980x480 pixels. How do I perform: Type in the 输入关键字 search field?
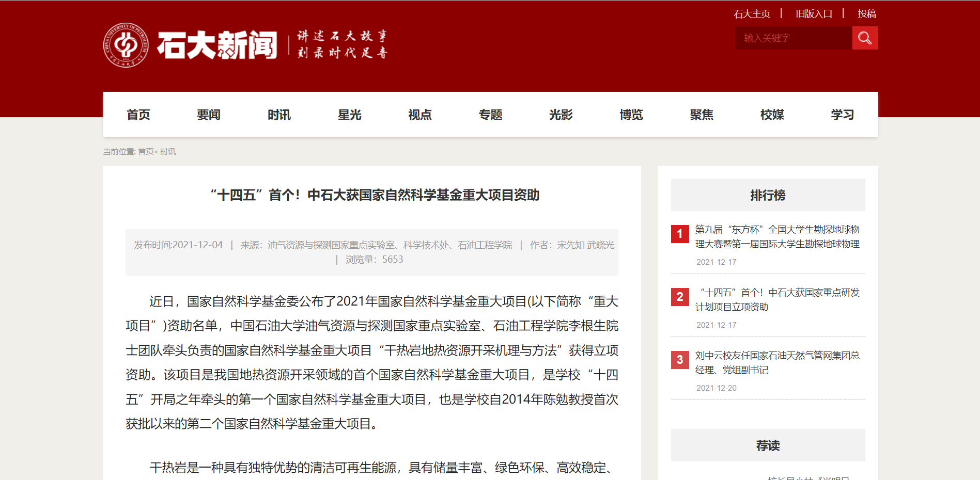(x=793, y=38)
